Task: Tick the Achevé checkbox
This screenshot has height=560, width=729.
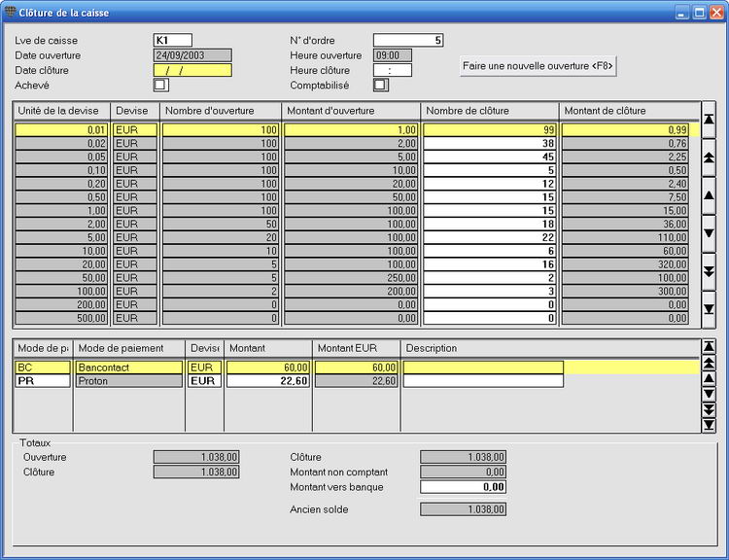Action: pyautogui.click(x=160, y=86)
